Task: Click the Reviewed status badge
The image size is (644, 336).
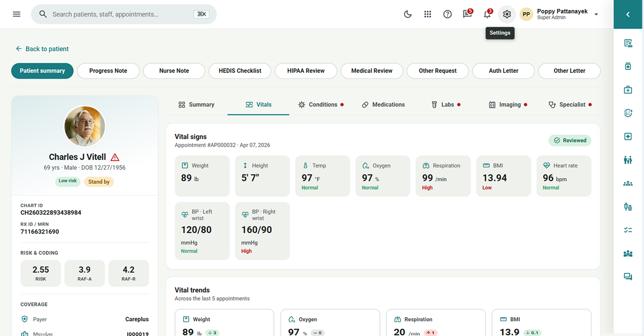Action: pos(570,140)
